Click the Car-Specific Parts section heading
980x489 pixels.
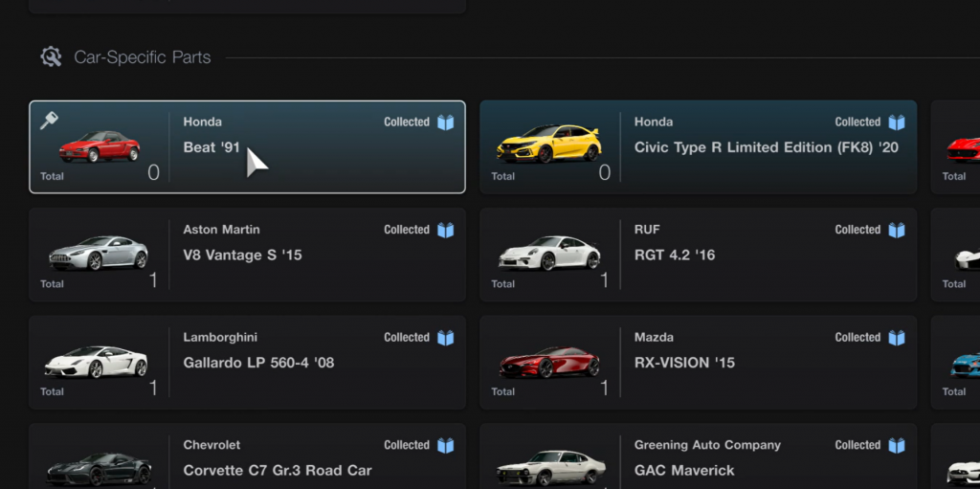(x=143, y=57)
